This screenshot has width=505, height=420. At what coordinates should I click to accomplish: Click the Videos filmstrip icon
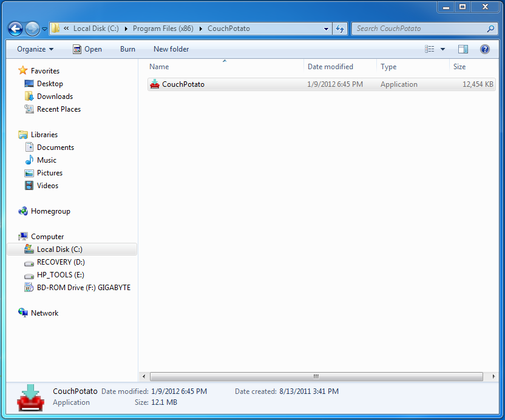29,186
